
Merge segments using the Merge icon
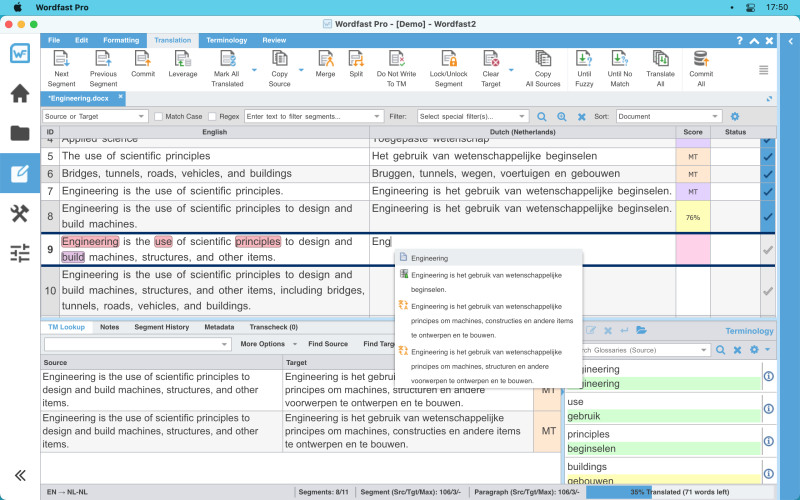coord(325,59)
